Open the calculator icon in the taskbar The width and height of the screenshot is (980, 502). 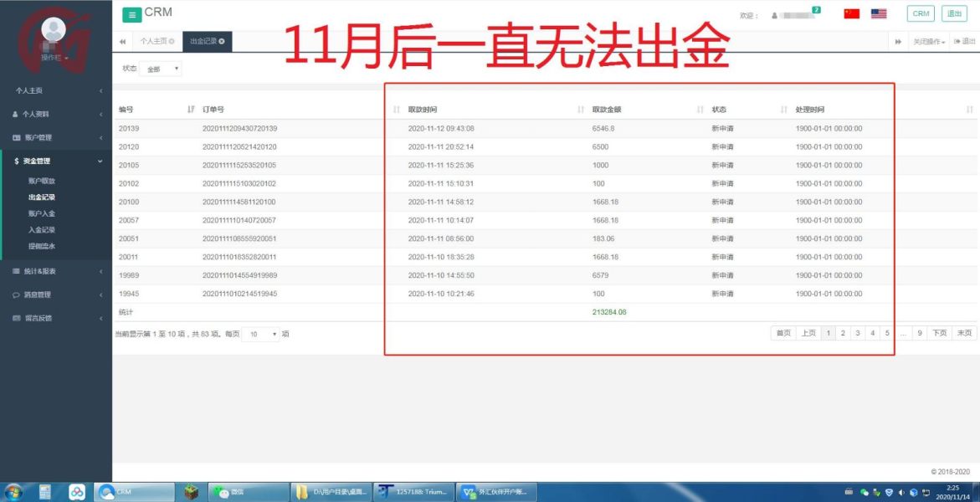[x=46, y=492]
